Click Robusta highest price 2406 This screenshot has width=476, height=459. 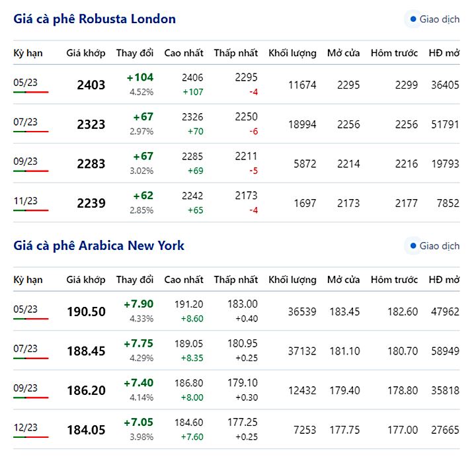point(192,77)
